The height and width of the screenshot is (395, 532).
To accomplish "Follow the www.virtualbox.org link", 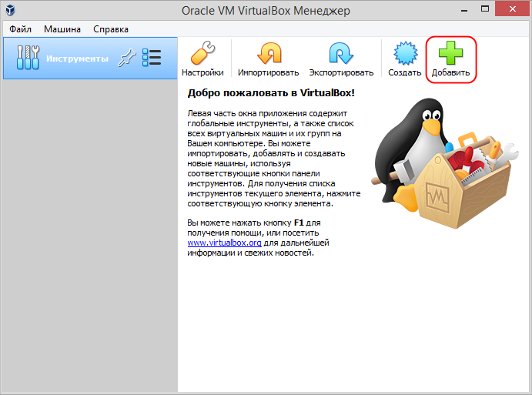I will [x=224, y=243].
